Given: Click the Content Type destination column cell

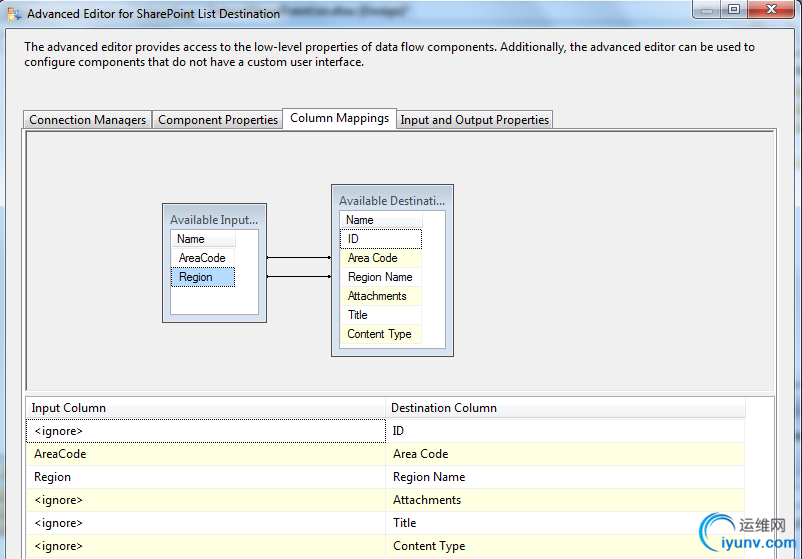Looking at the screenshot, I should (565, 546).
